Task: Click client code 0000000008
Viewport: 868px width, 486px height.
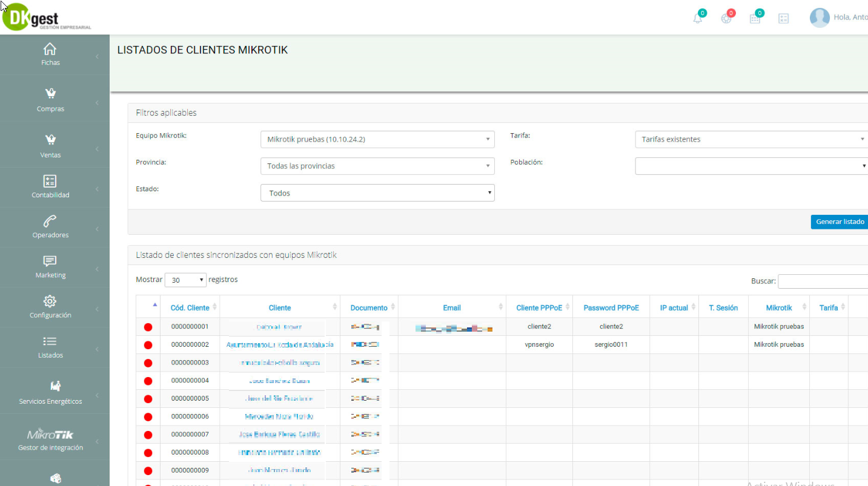Action: (190, 452)
